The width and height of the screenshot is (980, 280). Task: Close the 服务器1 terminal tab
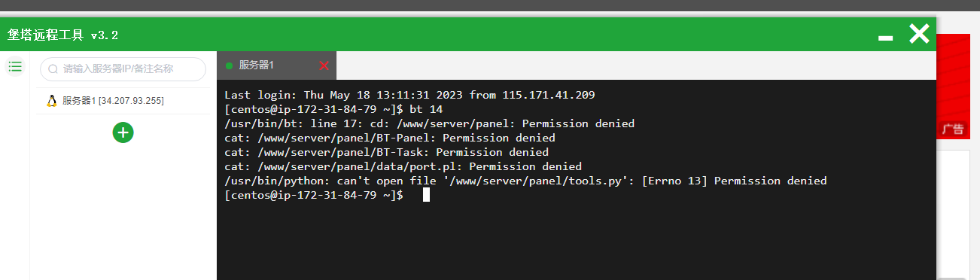point(324,65)
